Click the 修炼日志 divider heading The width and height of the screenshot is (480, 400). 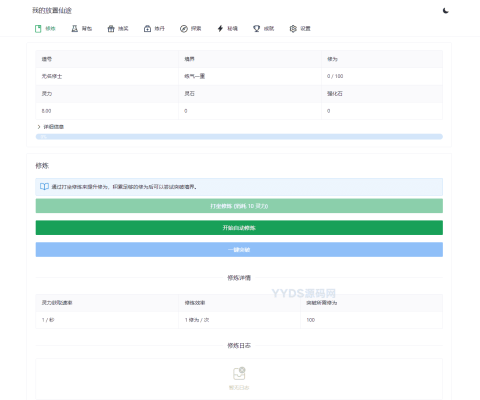coord(239,346)
